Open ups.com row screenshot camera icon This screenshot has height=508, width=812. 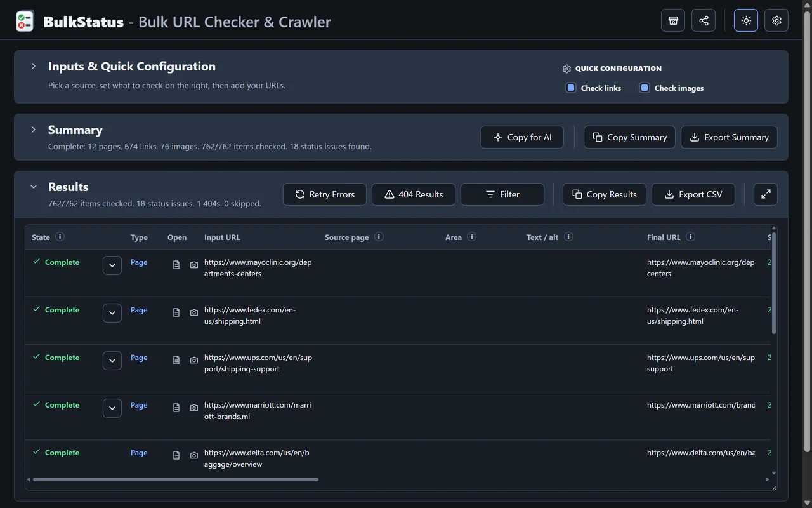point(194,360)
